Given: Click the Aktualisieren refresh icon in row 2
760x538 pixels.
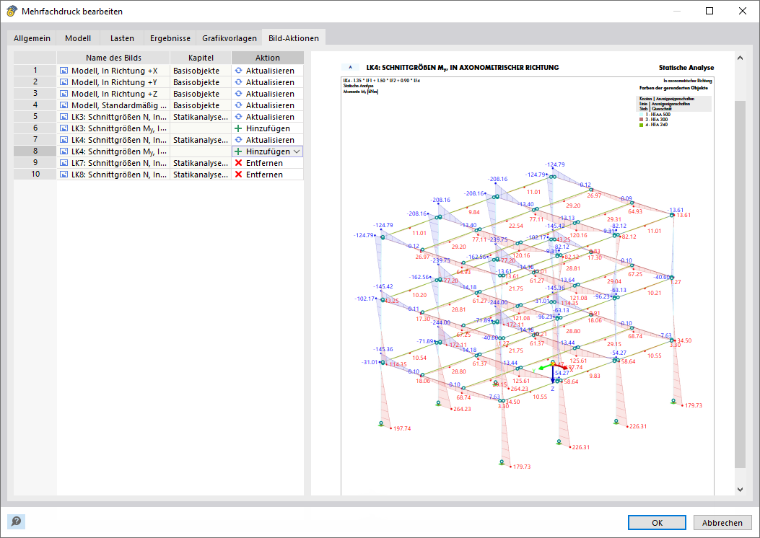Looking at the screenshot, I should [238, 82].
